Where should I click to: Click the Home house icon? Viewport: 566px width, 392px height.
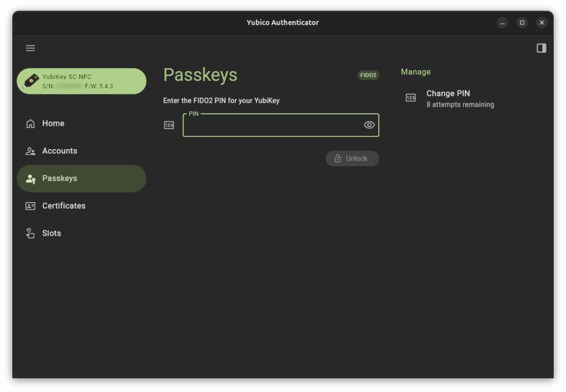(30, 124)
